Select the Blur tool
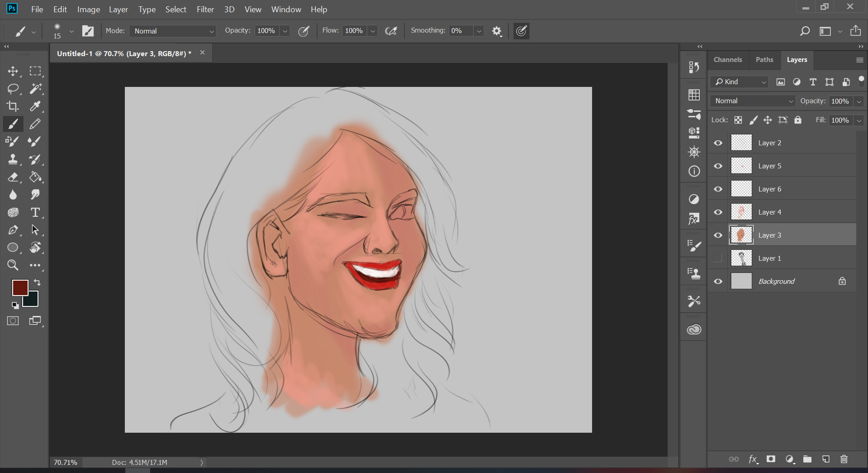The height and width of the screenshot is (473, 868). point(13,195)
